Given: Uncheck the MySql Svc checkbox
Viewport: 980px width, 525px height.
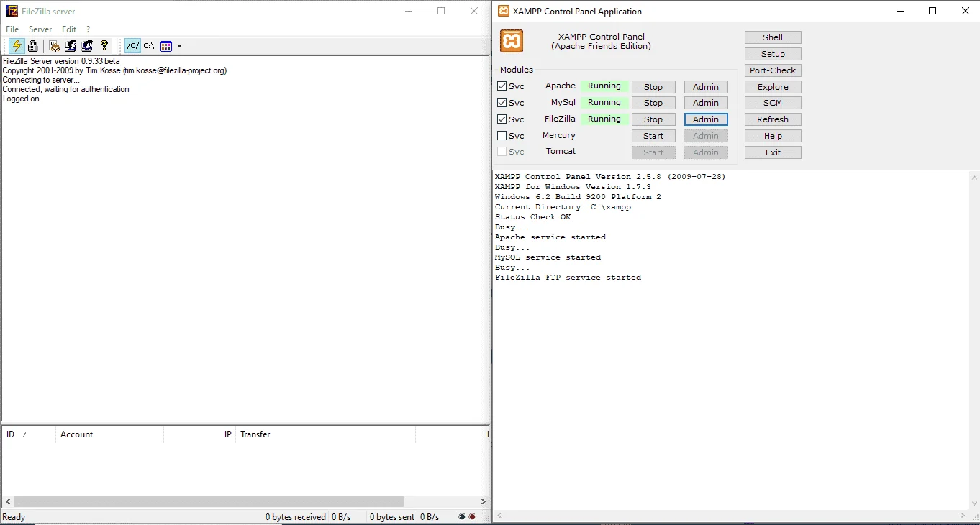Looking at the screenshot, I should pyautogui.click(x=502, y=103).
